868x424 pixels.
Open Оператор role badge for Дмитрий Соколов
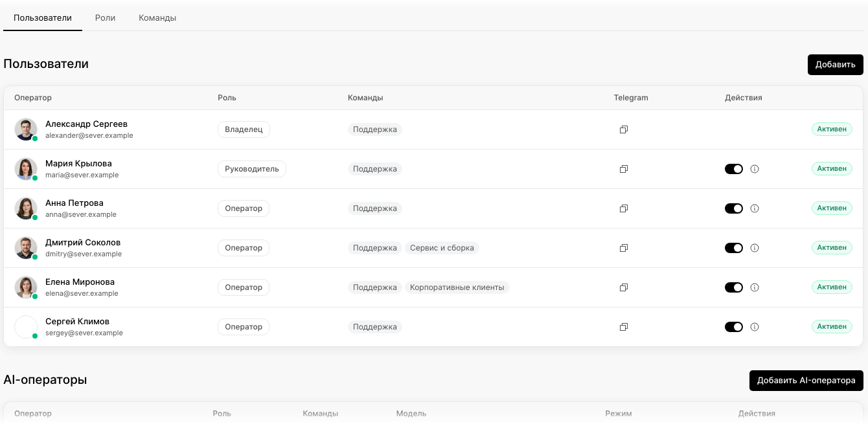click(244, 248)
